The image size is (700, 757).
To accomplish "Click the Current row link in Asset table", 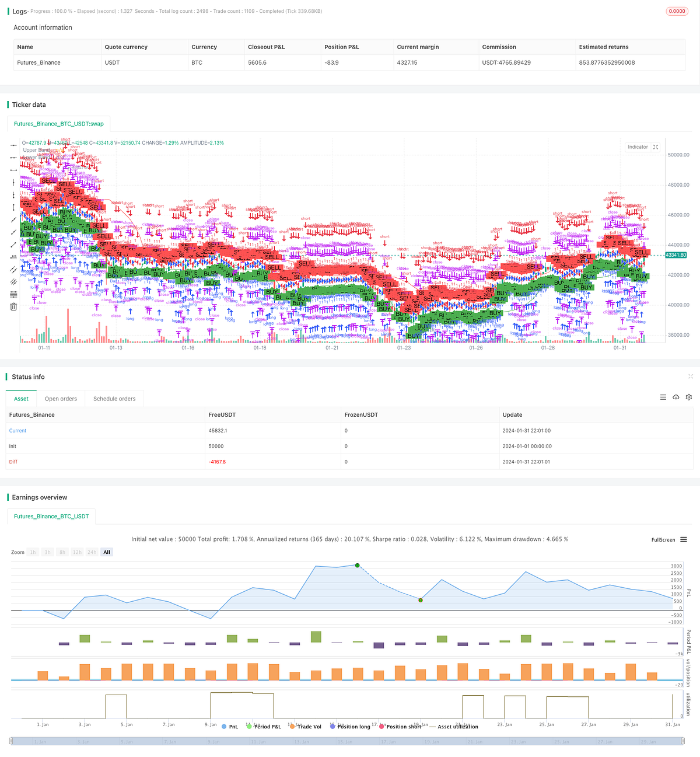I will [x=17, y=431].
